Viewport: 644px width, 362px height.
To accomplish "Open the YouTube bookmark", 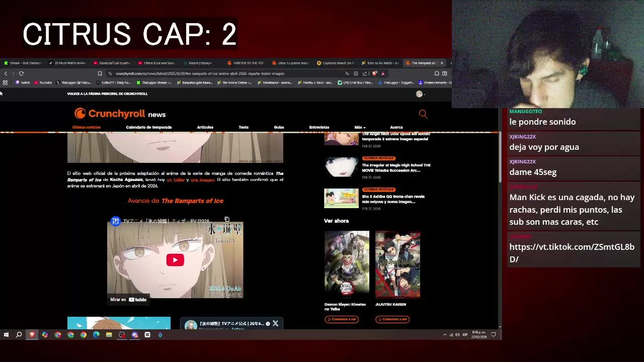I will (x=42, y=82).
